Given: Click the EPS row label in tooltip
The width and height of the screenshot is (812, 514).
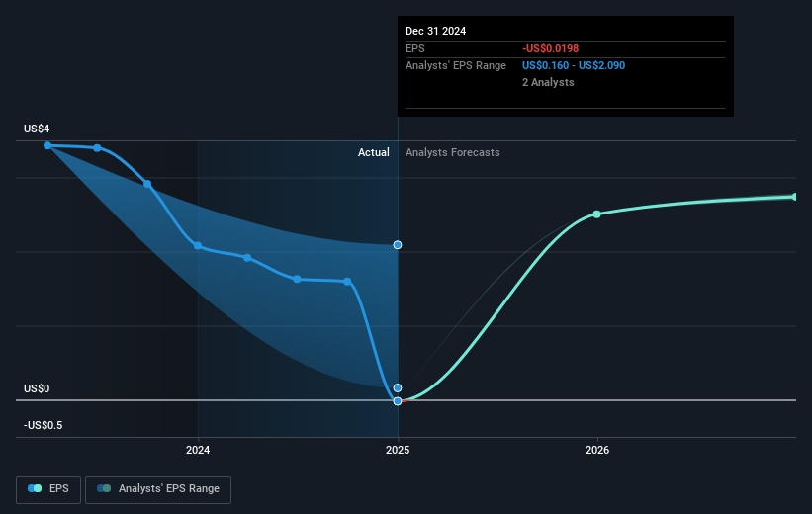Looking at the screenshot, I should (x=414, y=48).
